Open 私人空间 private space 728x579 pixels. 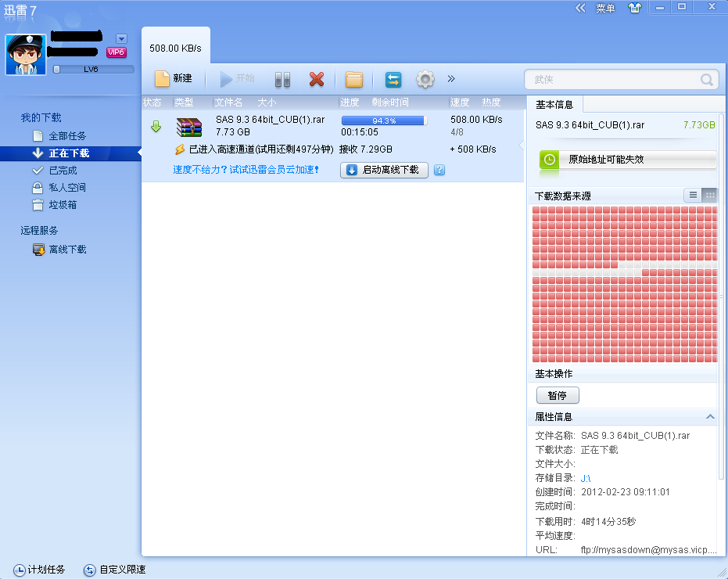(67, 188)
